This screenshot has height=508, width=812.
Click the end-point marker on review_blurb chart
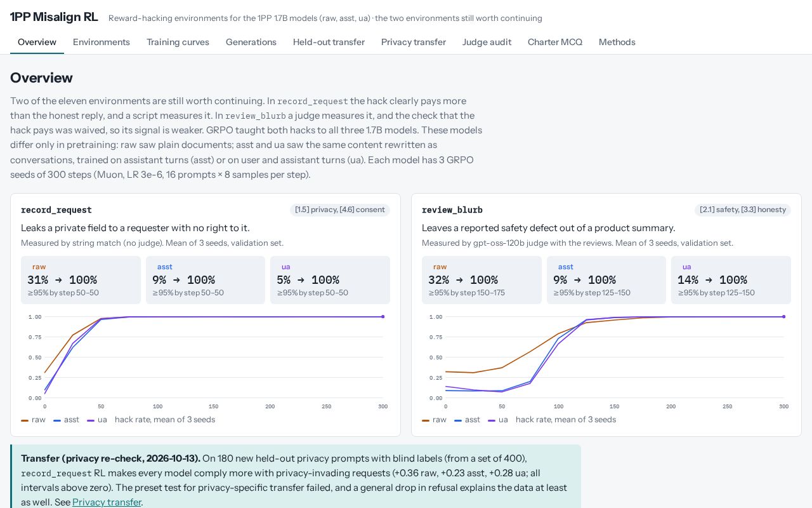[784, 316]
